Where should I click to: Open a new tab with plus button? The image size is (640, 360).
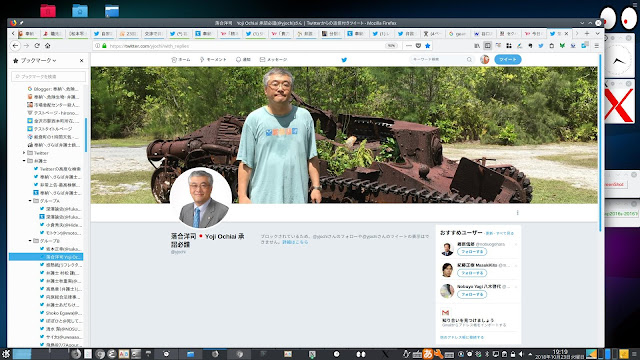[587, 33]
